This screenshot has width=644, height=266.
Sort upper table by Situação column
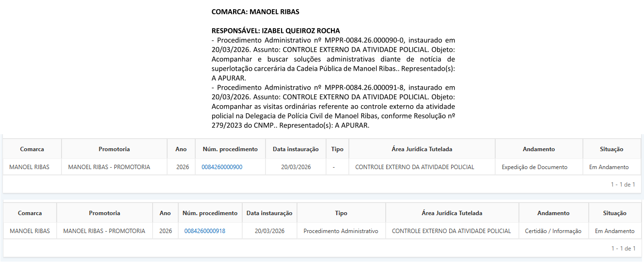coord(611,149)
